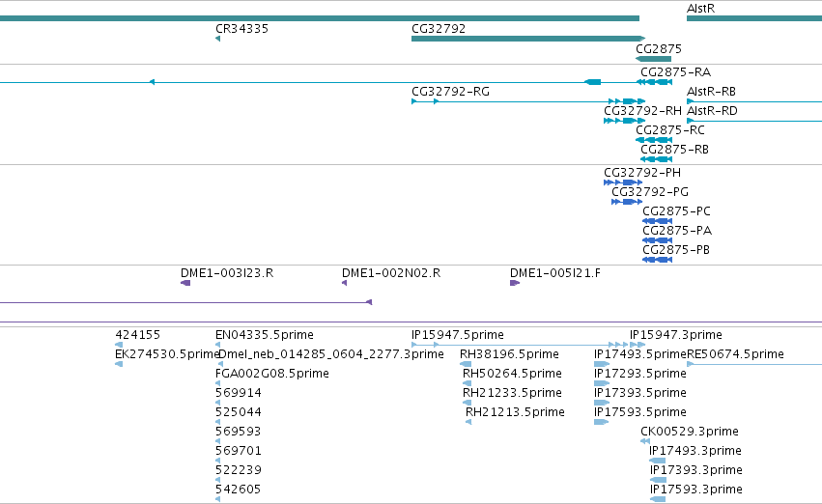The width and height of the screenshot is (822, 504).
Task: Click the EN04335.5prime label
Action: tap(265, 334)
